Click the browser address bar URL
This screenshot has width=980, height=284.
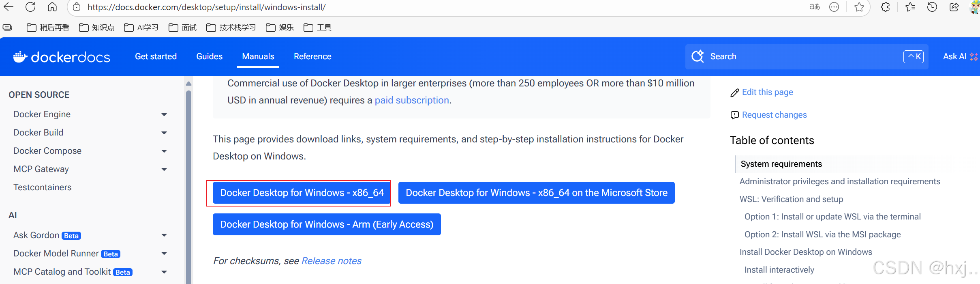click(206, 7)
